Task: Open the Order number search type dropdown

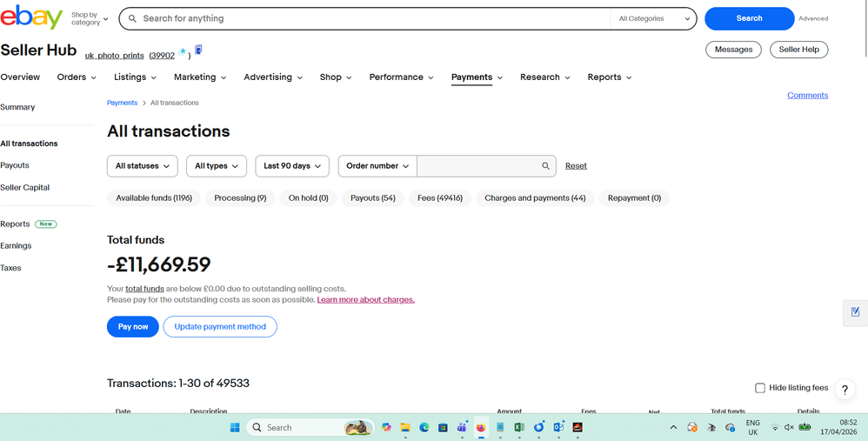Action: [377, 166]
